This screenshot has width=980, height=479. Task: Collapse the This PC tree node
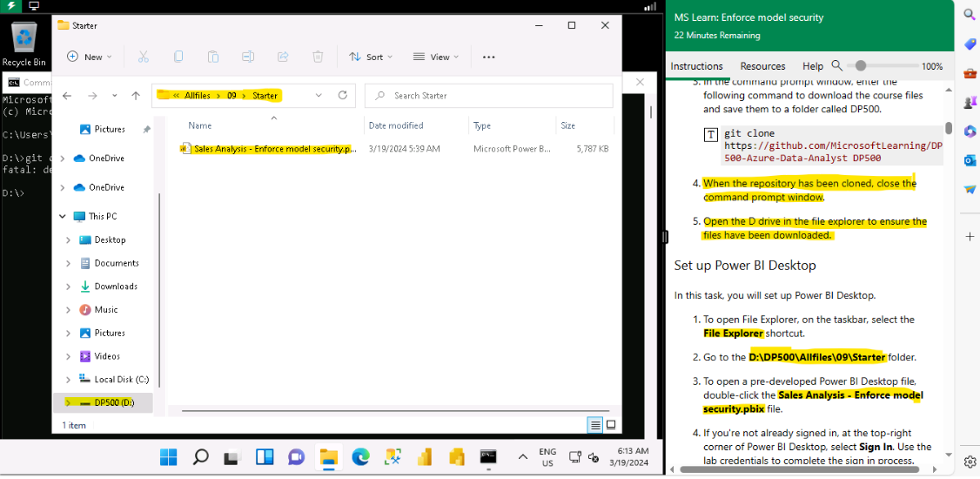(x=63, y=216)
